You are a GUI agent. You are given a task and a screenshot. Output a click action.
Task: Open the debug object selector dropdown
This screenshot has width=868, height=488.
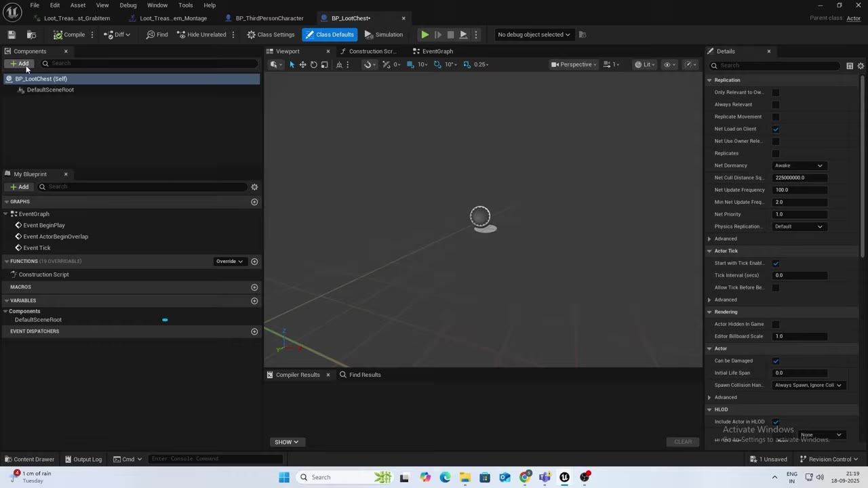tap(534, 35)
